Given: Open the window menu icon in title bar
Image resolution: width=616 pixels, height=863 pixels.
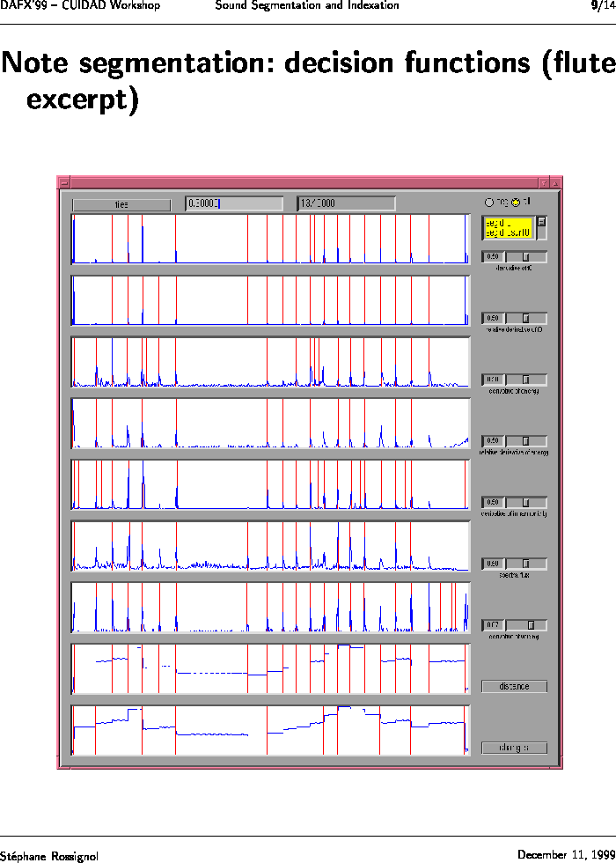Looking at the screenshot, I should (64, 182).
